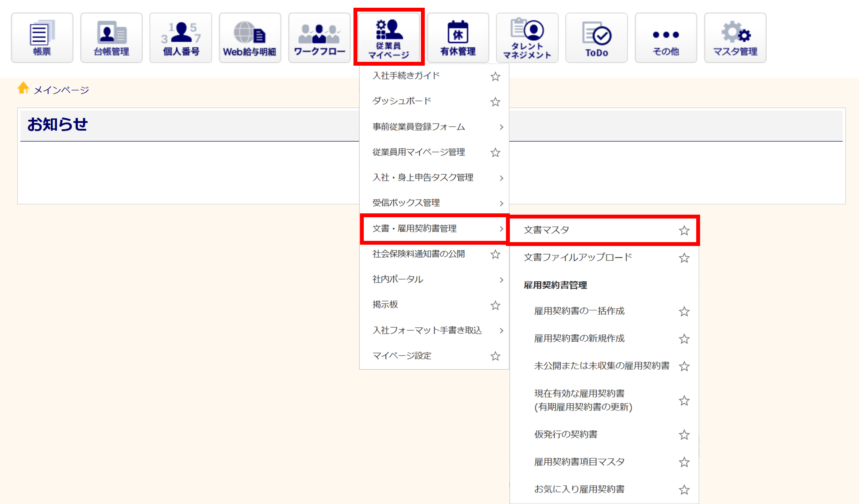Star the 雇用契約書の新規作成 entry
The image size is (859, 504).
pos(684,339)
